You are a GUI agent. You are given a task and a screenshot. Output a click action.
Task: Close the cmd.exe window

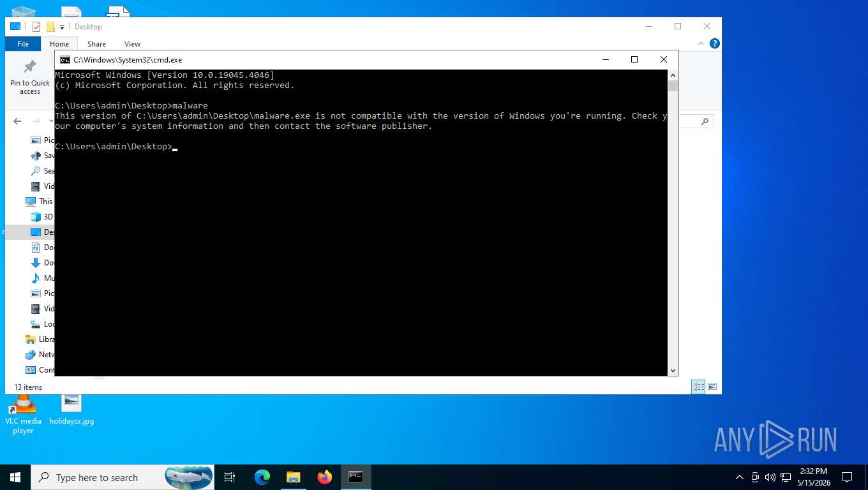664,59
